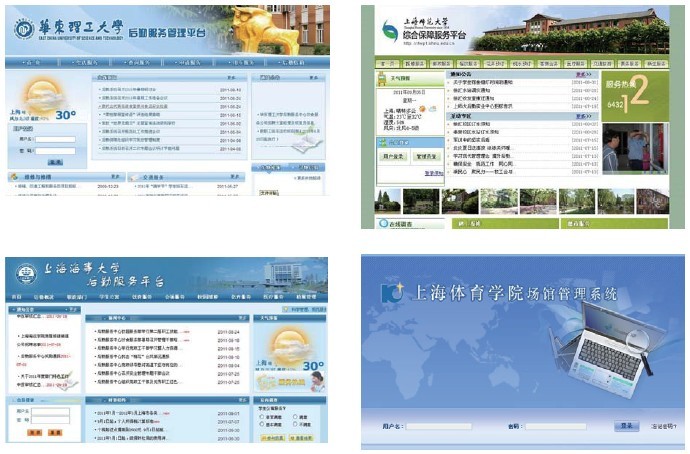This screenshot has height=454, width=690.
Task: Click the green leaf logo of Shanghai Normal University
Action: coord(388,31)
